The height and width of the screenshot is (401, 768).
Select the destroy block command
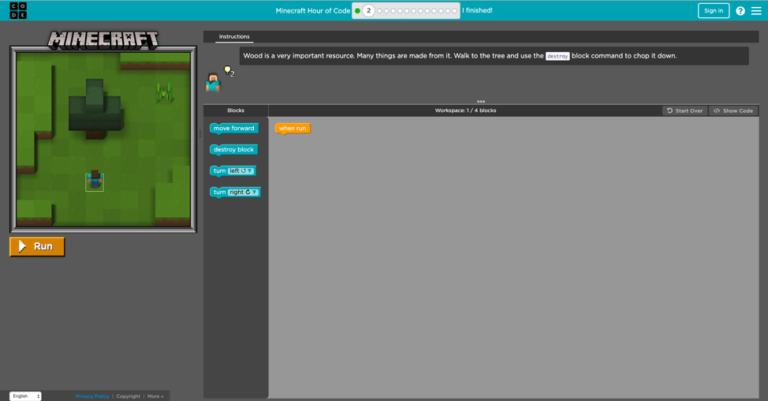(234, 149)
